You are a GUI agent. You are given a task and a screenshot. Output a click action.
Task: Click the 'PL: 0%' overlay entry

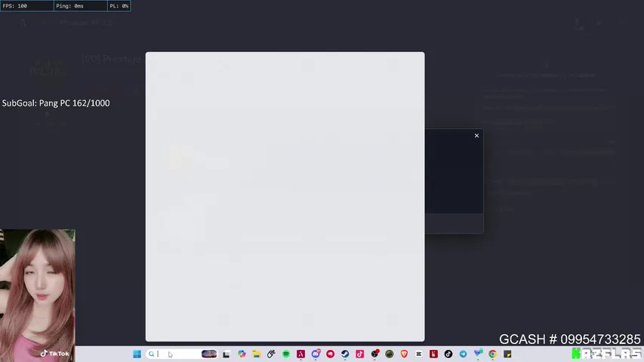[x=119, y=6]
